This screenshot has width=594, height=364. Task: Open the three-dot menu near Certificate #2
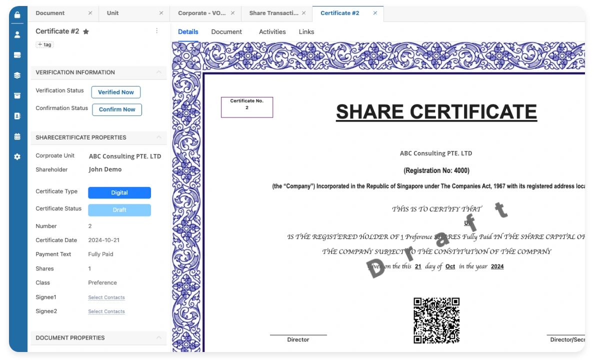[156, 30]
